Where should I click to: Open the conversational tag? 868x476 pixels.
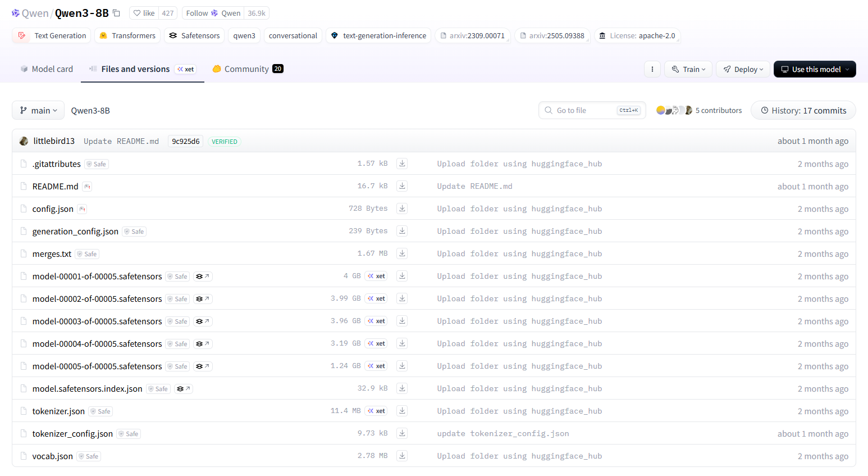[x=293, y=35]
